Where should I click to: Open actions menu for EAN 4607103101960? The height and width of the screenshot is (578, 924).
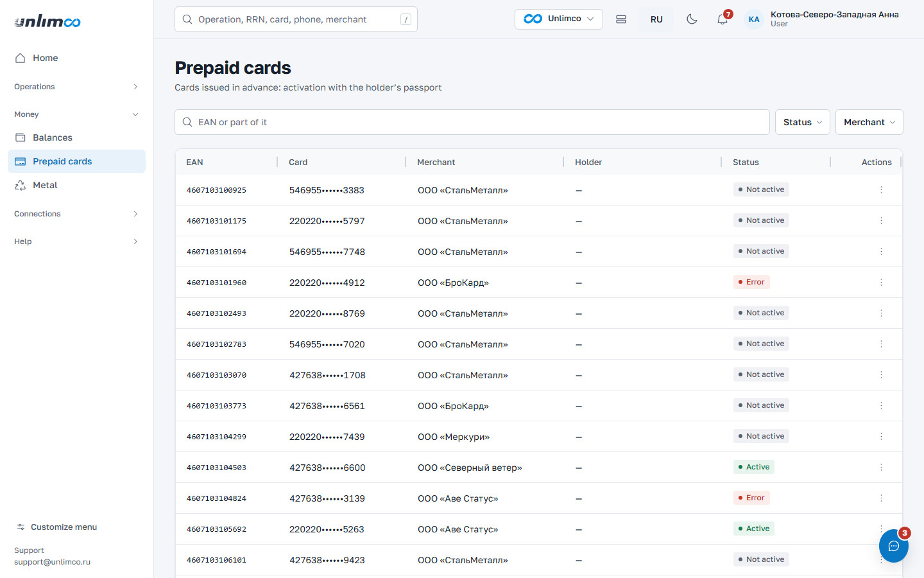point(881,283)
